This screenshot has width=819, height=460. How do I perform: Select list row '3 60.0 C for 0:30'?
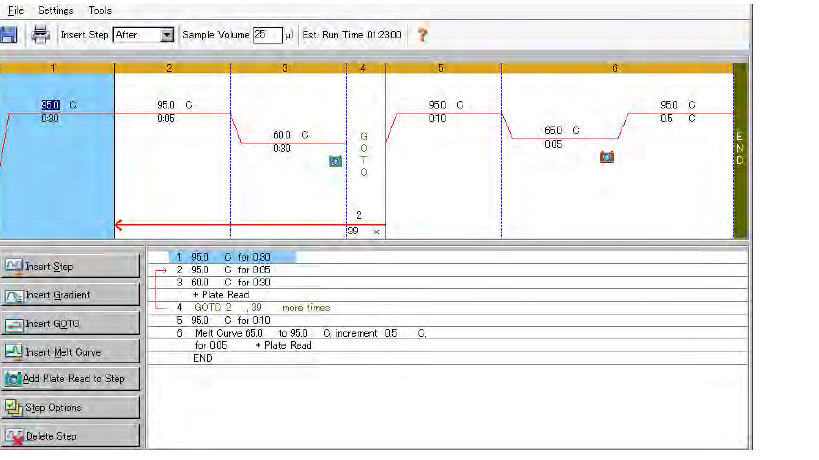448,282
